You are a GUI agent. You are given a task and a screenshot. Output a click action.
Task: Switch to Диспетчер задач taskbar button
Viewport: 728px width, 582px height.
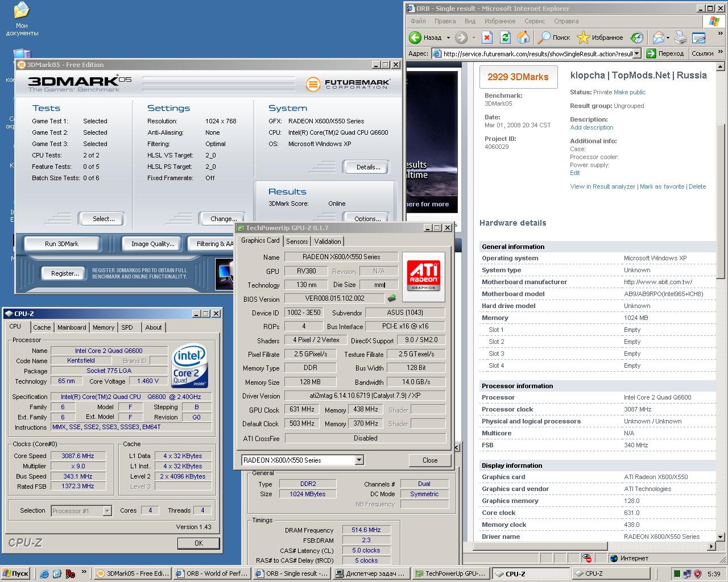point(370,573)
